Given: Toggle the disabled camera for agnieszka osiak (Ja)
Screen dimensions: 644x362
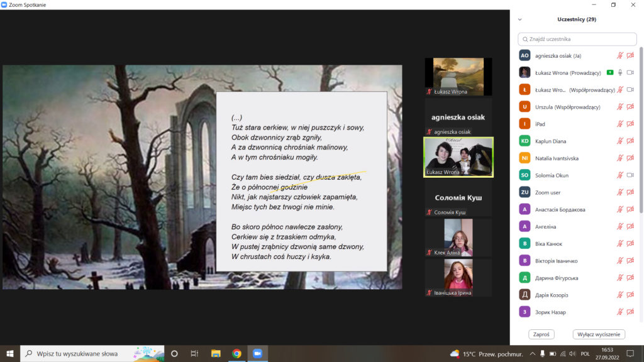Looking at the screenshot, I should (x=630, y=56).
